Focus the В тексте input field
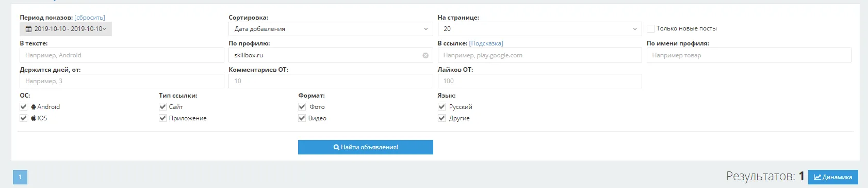The height and width of the screenshot is (188, 868). pyautogui.click(x=122, y=55)
